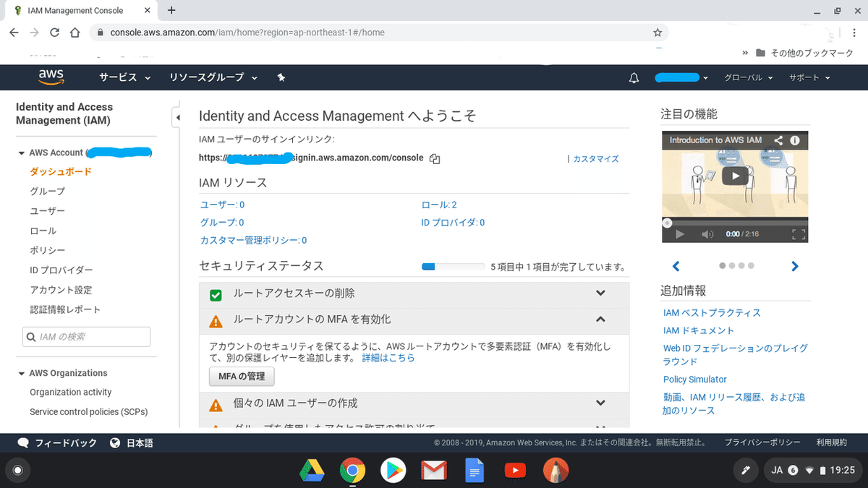Open the グローバル region dropdown
This screenshot has height=488, width=868.
click(749, 77)
